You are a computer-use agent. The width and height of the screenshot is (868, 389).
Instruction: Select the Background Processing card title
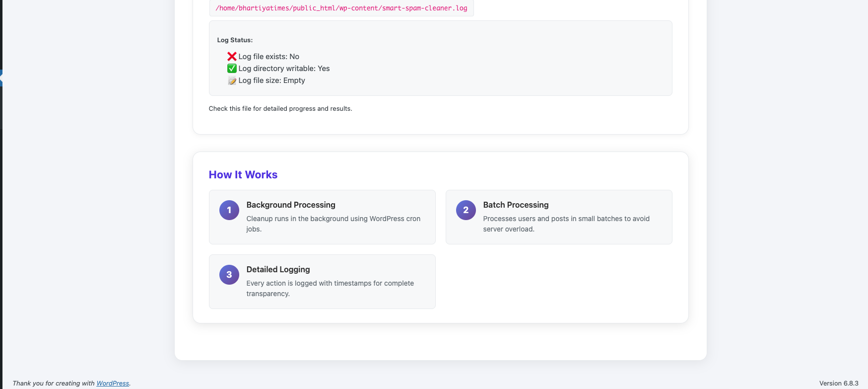click(x=291, y=205)
